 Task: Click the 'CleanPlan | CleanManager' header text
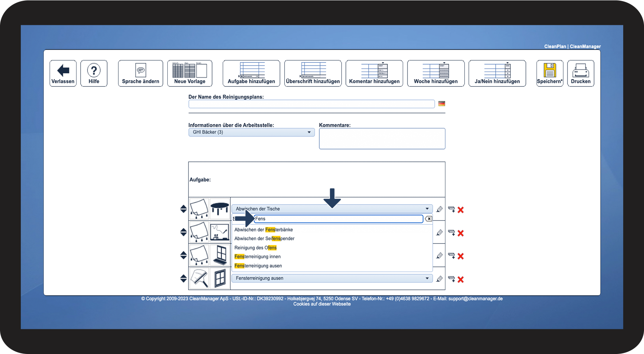click(573, 46)
